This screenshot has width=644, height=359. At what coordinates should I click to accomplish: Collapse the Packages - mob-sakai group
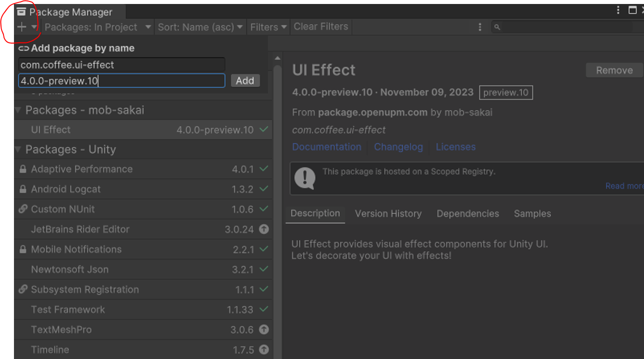click(19, 110)
